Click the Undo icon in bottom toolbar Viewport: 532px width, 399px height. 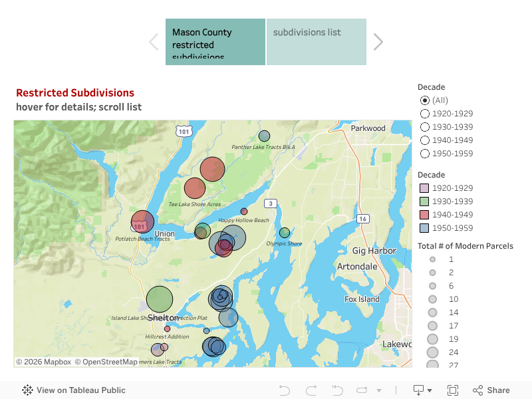pyautogui.click(x=285, y=390)
